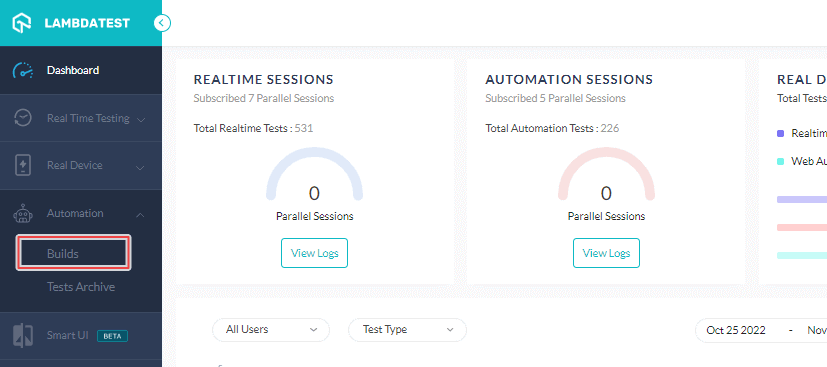Open the All Users dropdown
This screenshot has height=367, width=827.
pyautogui.click(x=271, y=330)
